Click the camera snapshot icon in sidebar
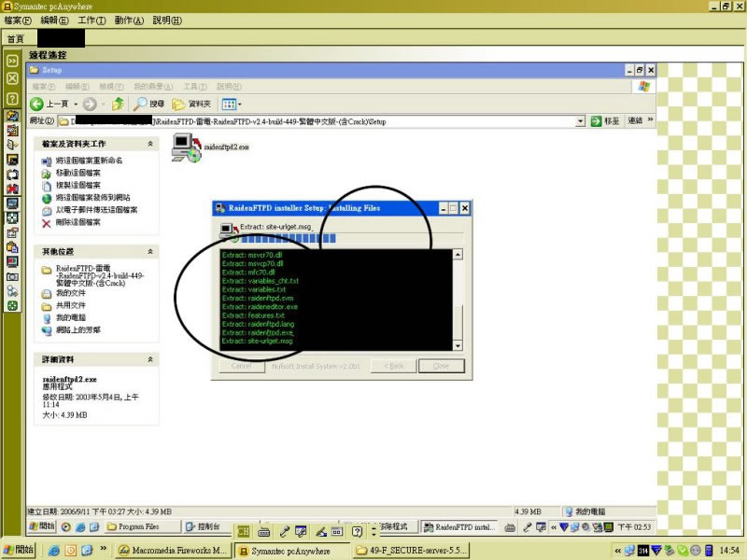 click(x=12, y=276)
